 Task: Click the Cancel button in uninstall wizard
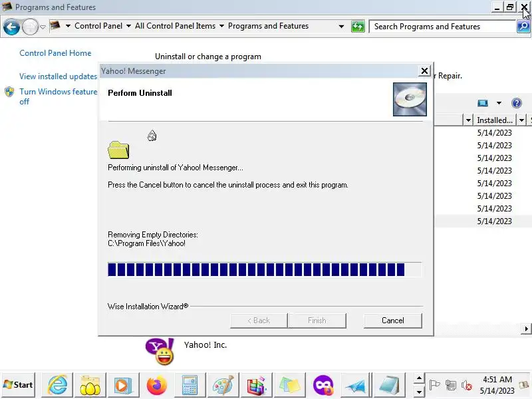coord(392,321)
